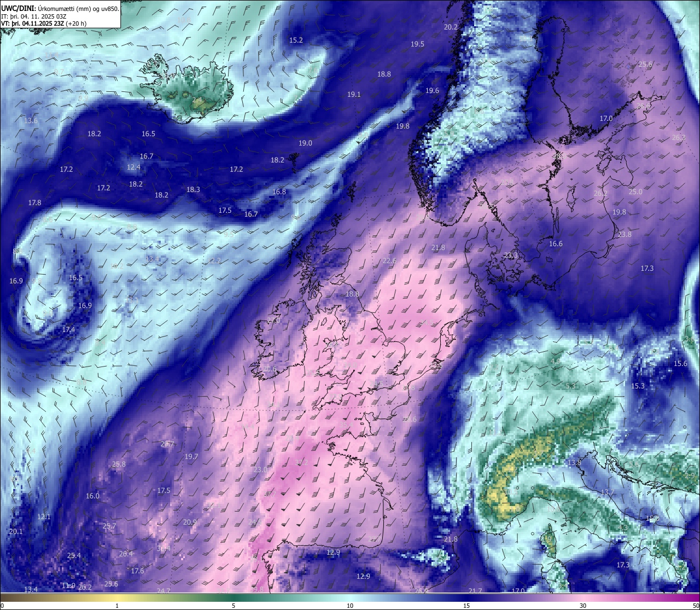Click the 23.8 value label
This screenshot has height=610, width=700.
[625, 234]
